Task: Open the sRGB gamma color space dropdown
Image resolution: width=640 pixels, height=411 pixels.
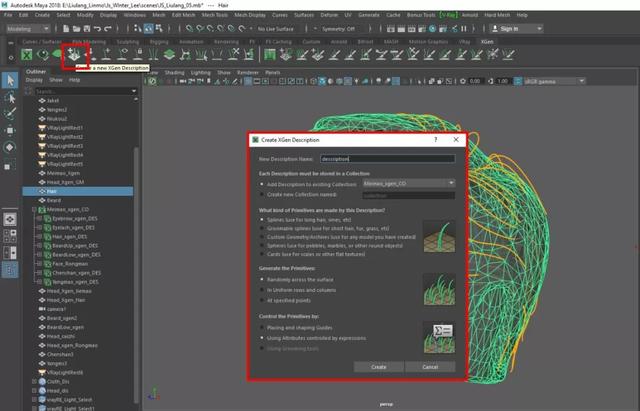Action: pyautogui.click(x=554, y=81)
